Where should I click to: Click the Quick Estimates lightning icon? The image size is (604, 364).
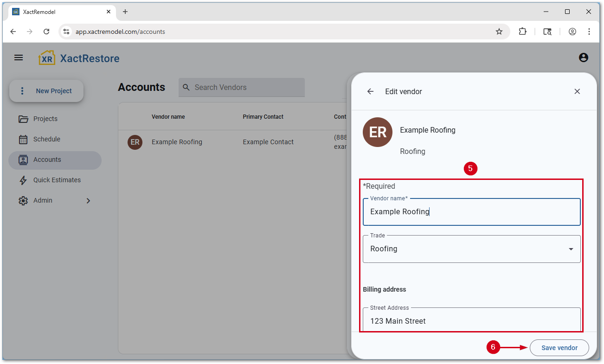pyautogui.click(x=23, y=180)
